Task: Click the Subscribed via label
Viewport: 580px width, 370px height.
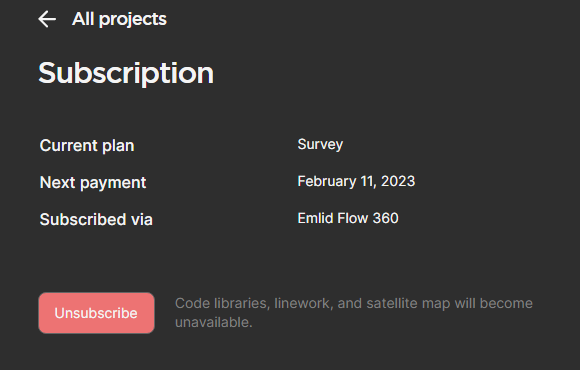Action: point(96,219)
